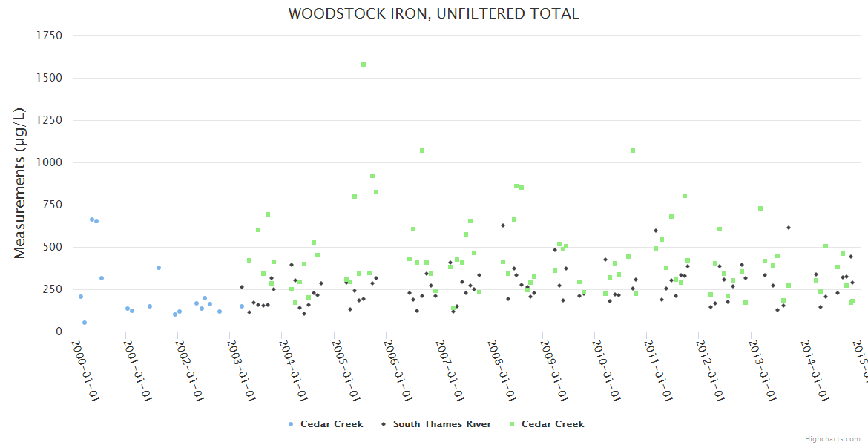Click the blue circle Cedar Creek legend marker
This screenshot has height=445, width=868.
291,424
